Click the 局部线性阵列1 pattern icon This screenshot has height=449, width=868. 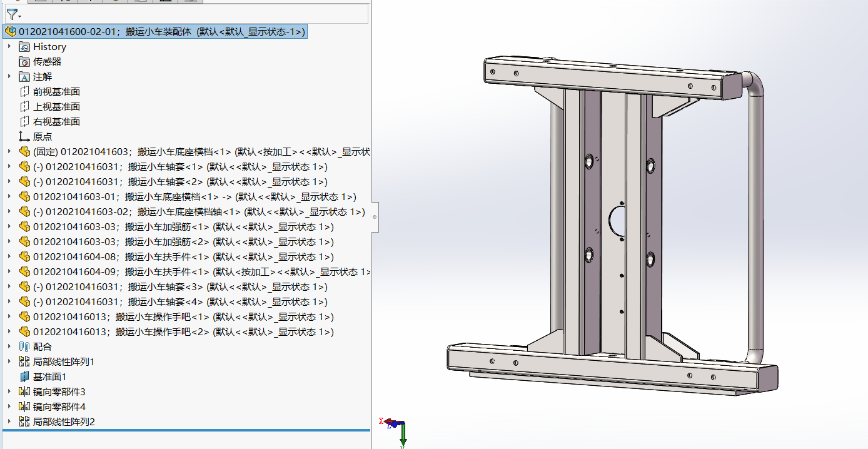click(24, 362)
